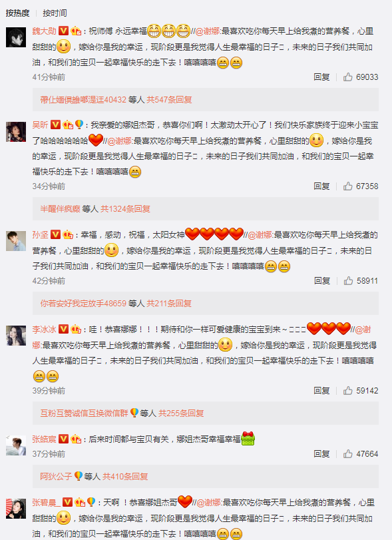Open the @谢娜 mention in 孙坚's comment
Image resolution: width=392 pixels, height=540 pixels.
(x=260, y=235)
